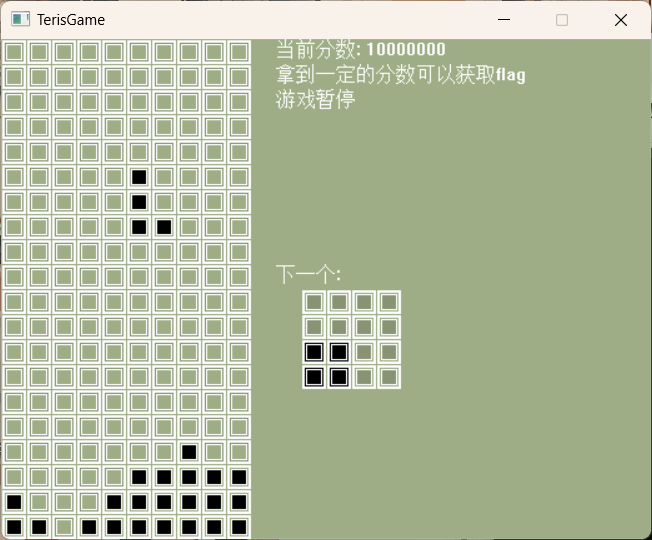The image size is (652, 540).
Task: Click the bottom-right black block of the board
Action: [239, 527]
